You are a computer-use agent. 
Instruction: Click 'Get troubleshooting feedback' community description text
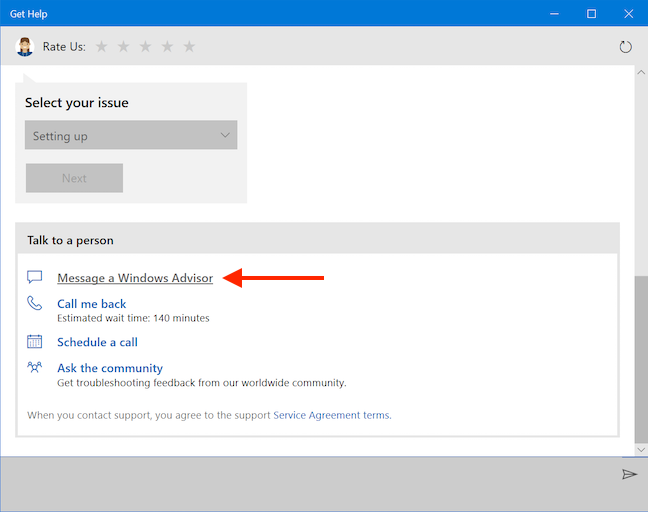click(202, 383)
